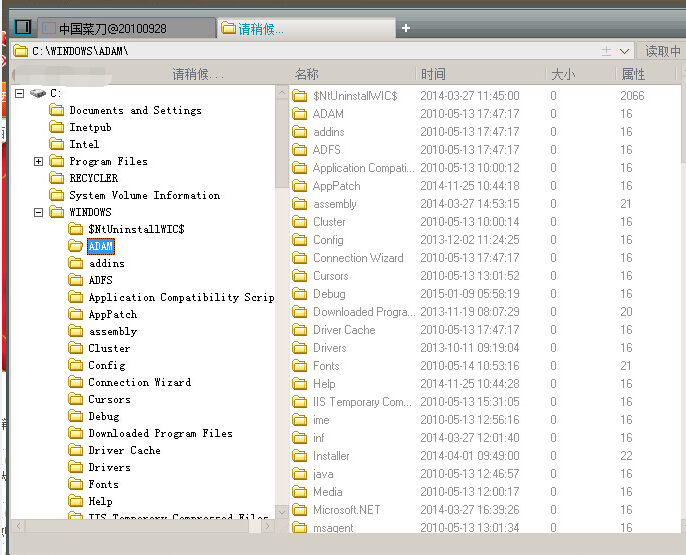Viewport: 686px width, 555px height.
Task: Click AppPatch folder icon in file list
Action: (x=300, y=186)
